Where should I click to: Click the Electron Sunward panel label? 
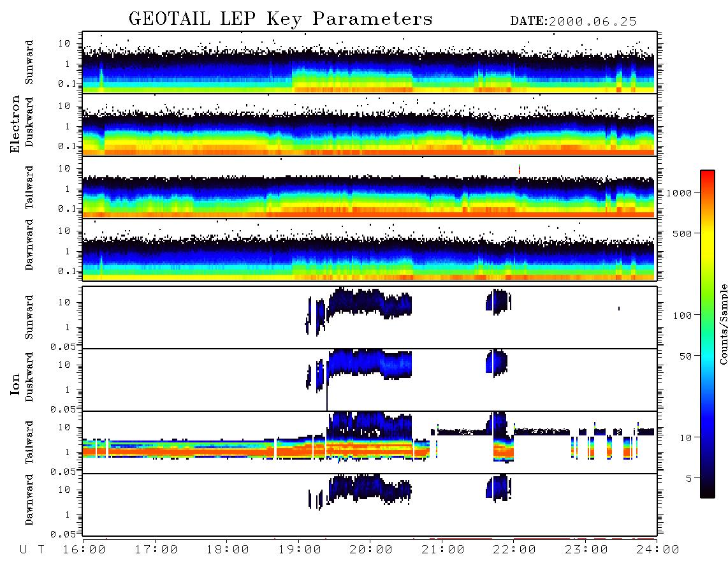click(30, 62)
